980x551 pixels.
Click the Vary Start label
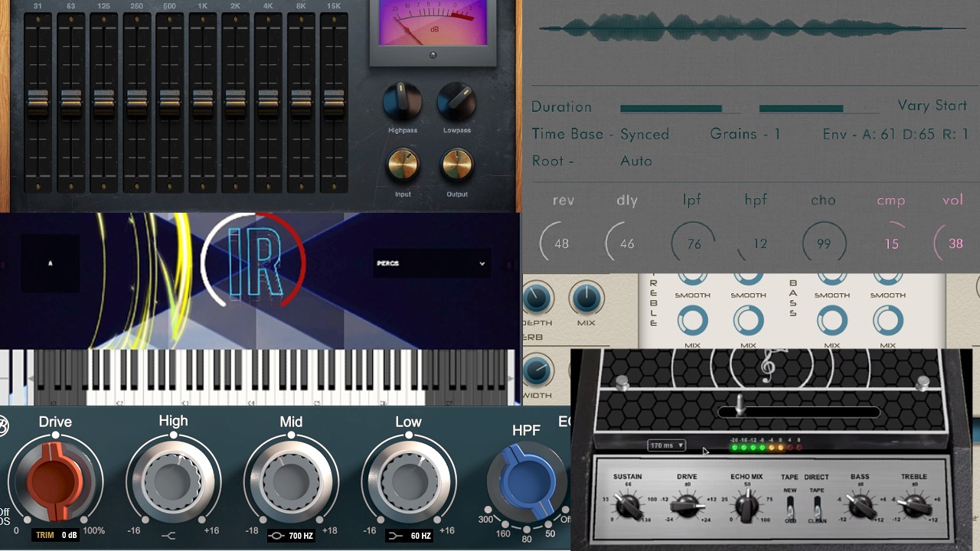[933, 106]
